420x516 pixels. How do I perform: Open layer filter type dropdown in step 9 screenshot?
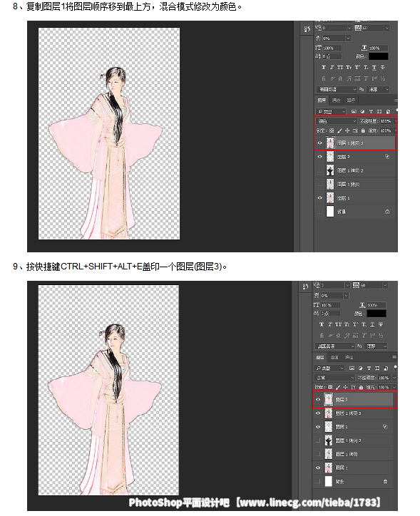point(329,368)
